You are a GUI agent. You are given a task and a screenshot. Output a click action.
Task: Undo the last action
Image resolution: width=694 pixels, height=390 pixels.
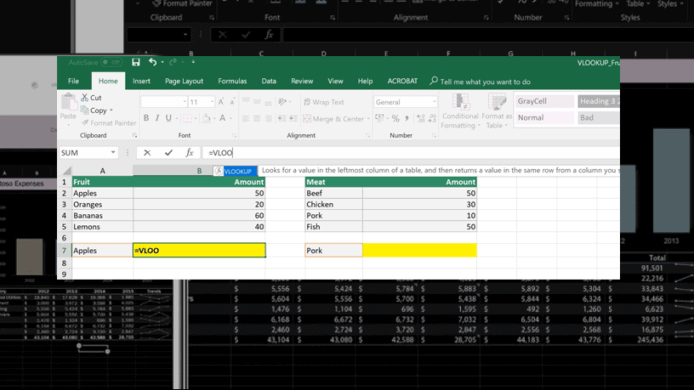152,62
